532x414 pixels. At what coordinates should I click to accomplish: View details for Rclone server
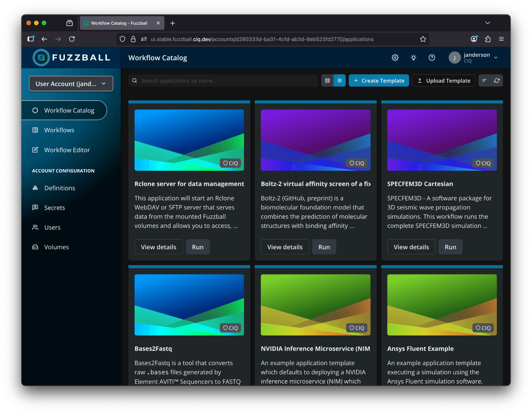[x=159, y=247]
